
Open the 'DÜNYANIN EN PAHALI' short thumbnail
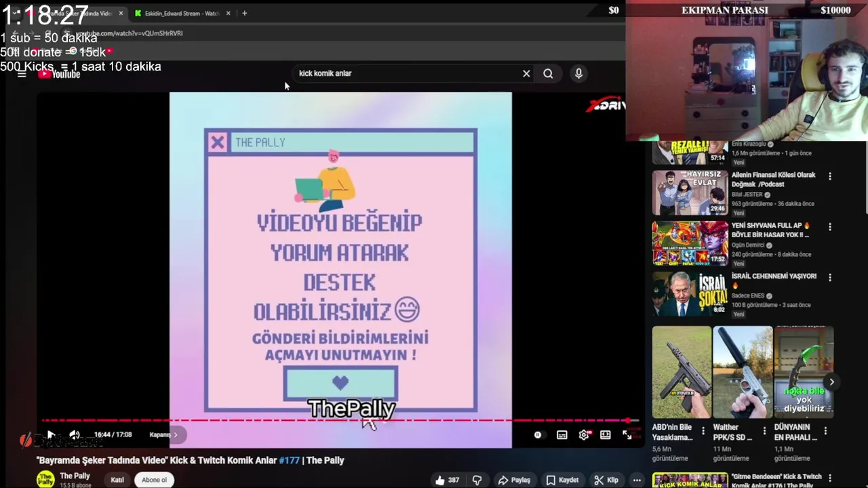point(804,372)
